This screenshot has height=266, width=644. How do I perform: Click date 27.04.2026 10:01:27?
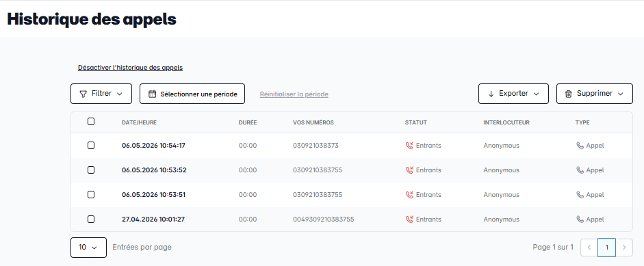(x=153, y=220)
